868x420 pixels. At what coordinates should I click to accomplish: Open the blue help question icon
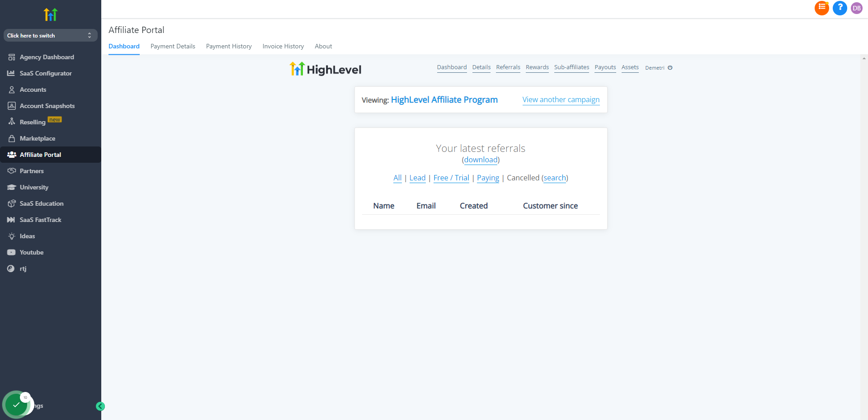840,8
